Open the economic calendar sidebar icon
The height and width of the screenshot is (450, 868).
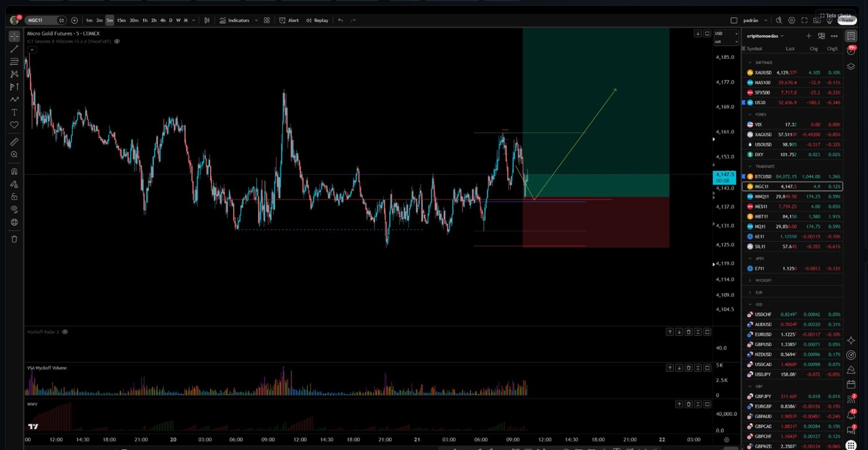[x=851, y=384]
